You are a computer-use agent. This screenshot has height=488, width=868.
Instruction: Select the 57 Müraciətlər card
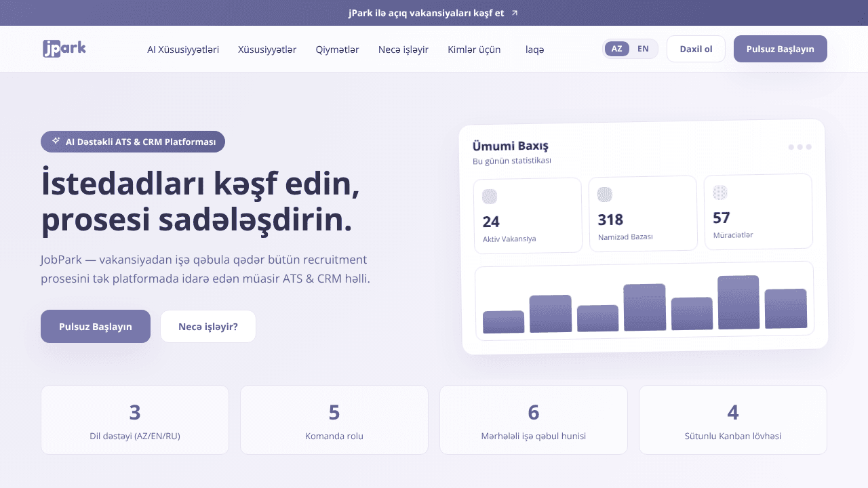758,211
